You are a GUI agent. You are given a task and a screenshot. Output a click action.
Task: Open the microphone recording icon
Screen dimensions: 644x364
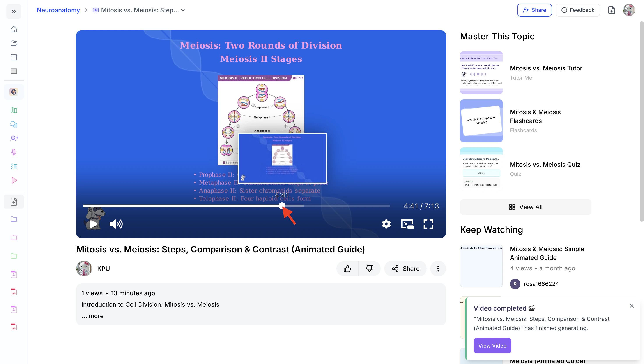(14, 152)
